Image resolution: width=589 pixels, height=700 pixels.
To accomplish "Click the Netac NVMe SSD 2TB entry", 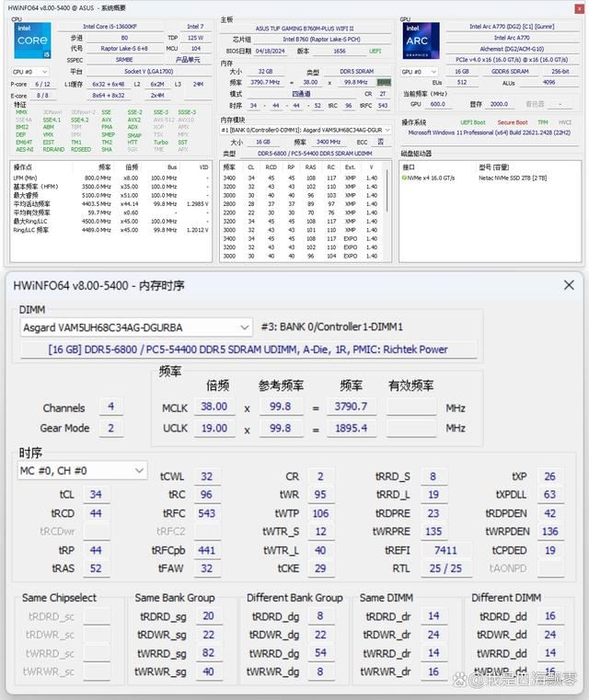I will [513, 178].
